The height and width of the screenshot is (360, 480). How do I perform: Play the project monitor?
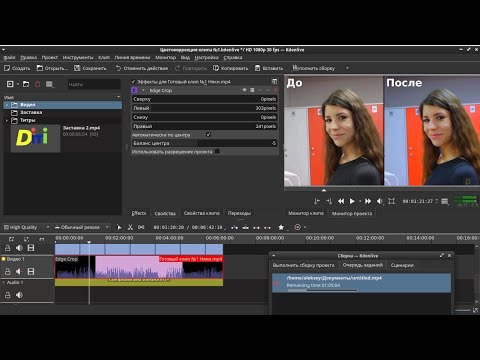point(352,201)
